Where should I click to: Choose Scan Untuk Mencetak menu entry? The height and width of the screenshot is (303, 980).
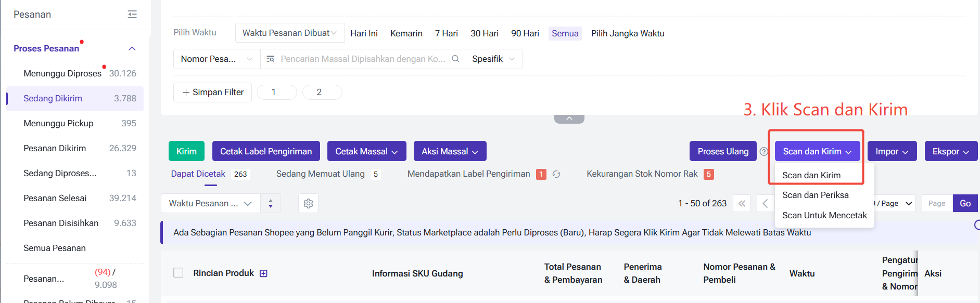[824, 215]
